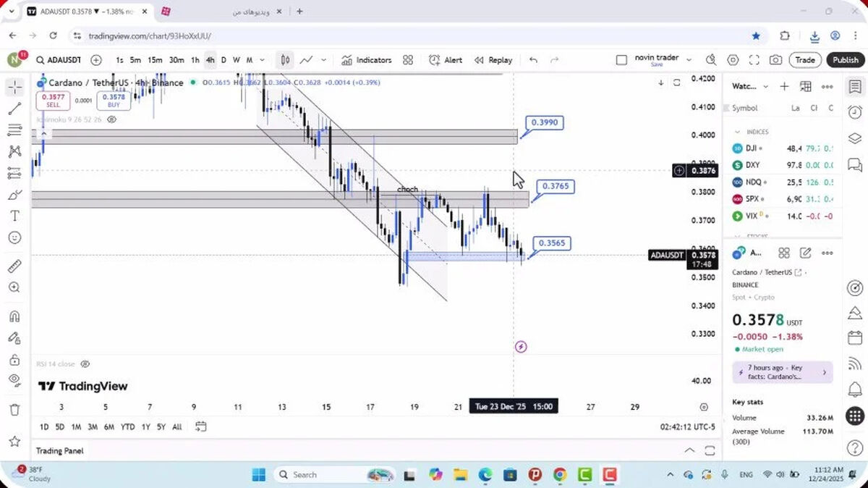Collapse the INDICES watchlist section
Screen dimensions: 868x488
738,132
